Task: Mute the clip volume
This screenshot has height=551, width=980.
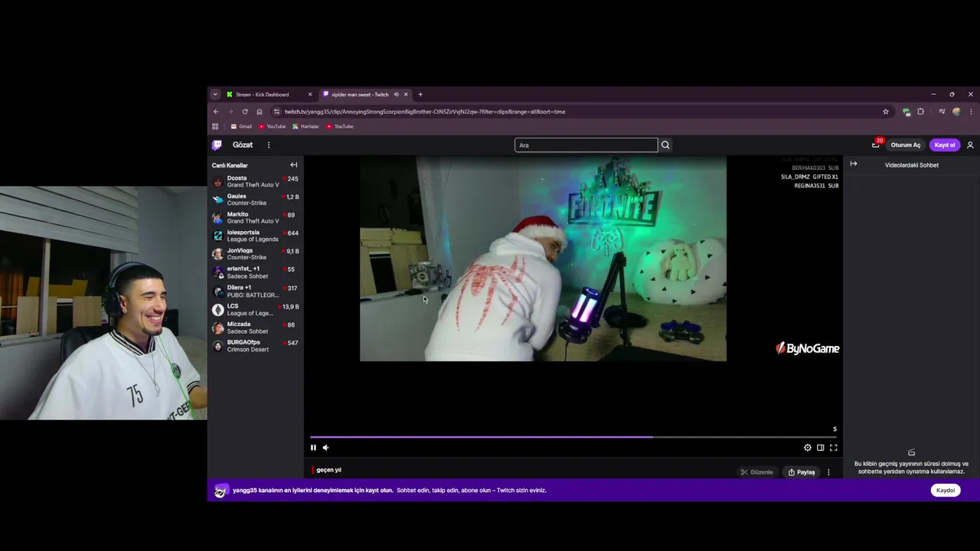Action: coord(326,448)
